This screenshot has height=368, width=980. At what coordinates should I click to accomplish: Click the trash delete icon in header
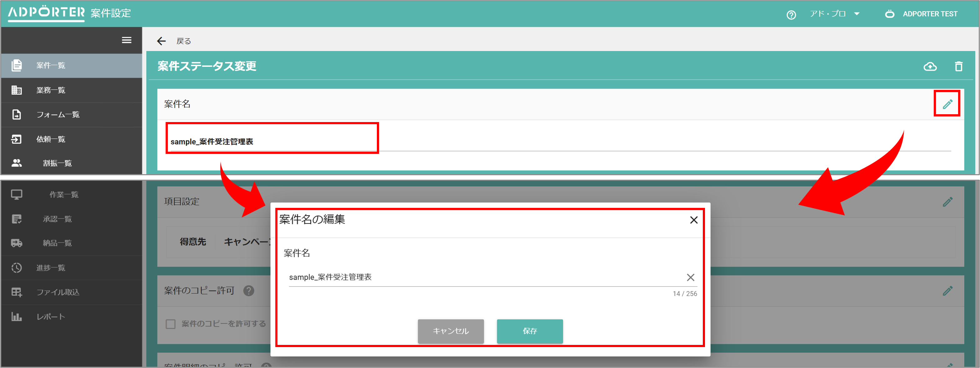click(x=958, y=66)
